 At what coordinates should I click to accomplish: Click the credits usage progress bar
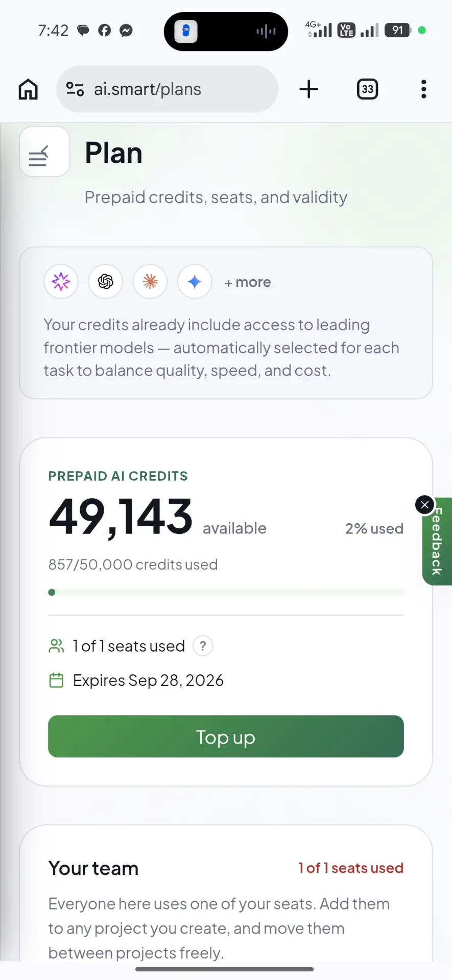[226, 593]
